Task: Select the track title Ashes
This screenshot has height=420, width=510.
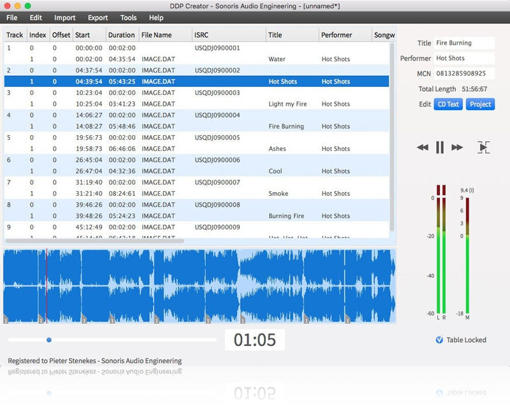Action: click(x=277, y=149)
